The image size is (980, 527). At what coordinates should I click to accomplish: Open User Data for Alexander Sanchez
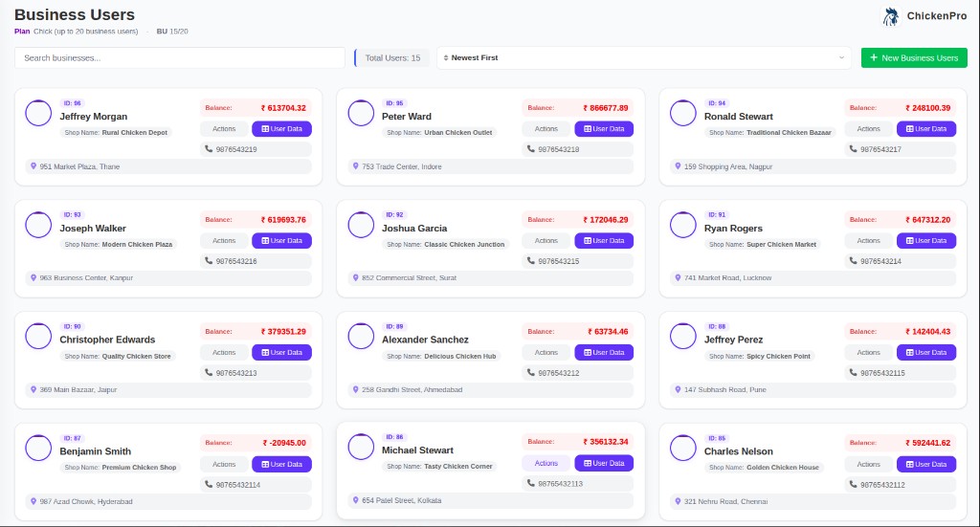pos(604,352)
